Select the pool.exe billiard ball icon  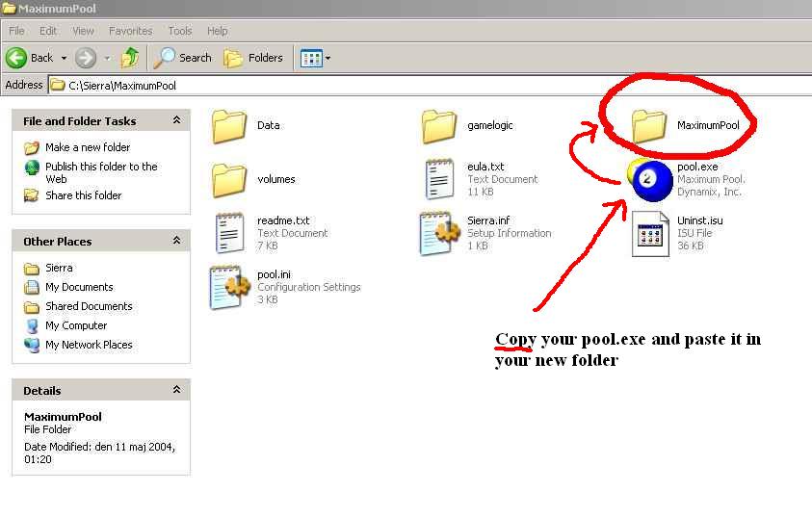650,180
